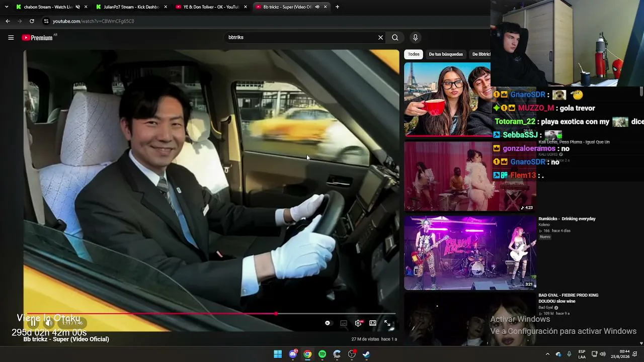Image resolution: width=644 pixels, height=362 pixels.
Task: Mute the video volume speaker
Action: (x=49, y=323)
